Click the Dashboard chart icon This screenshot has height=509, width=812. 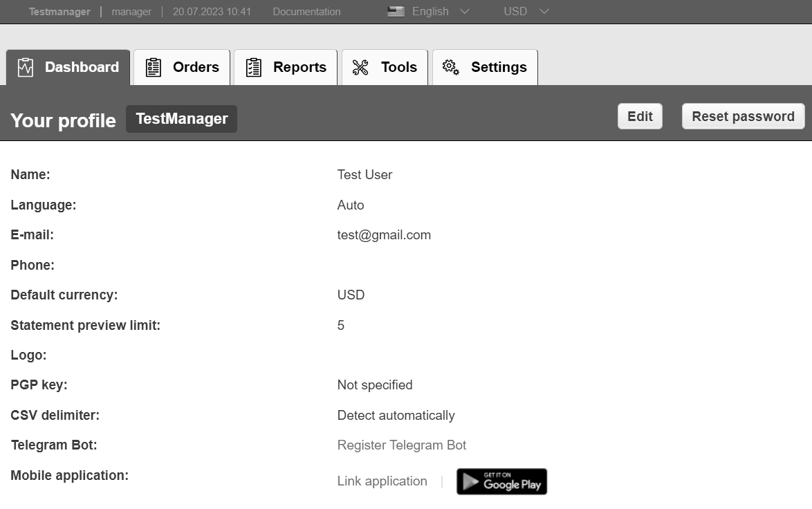coord(26,67)
